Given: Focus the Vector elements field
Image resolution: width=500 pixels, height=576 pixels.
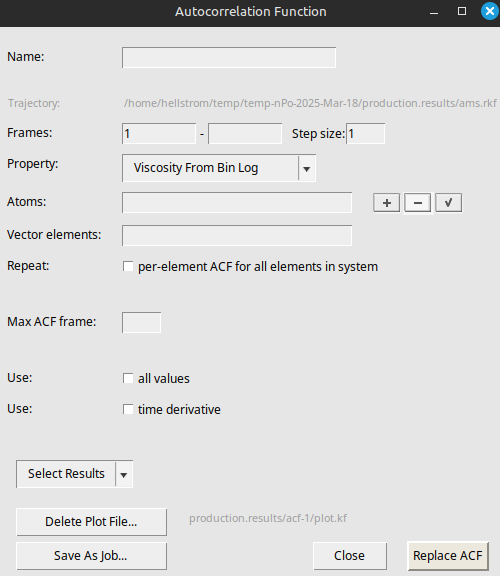Looking at the screenshot, I should (237, 235).
